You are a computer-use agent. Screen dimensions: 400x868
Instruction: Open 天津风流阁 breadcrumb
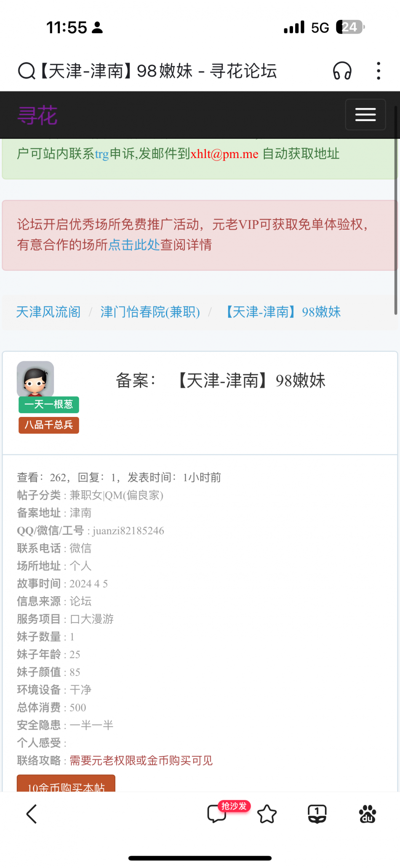(48, 312)
